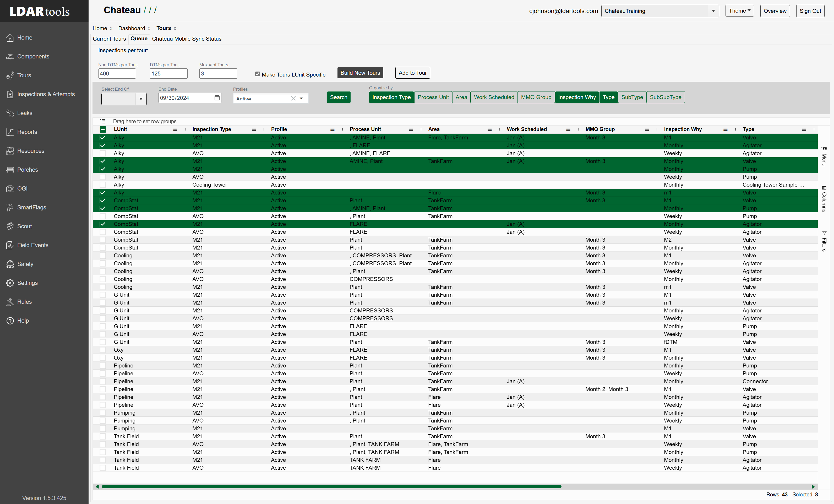Click the OGI camera icon
This screenshot has width=834, height=504.
[10, 188]
